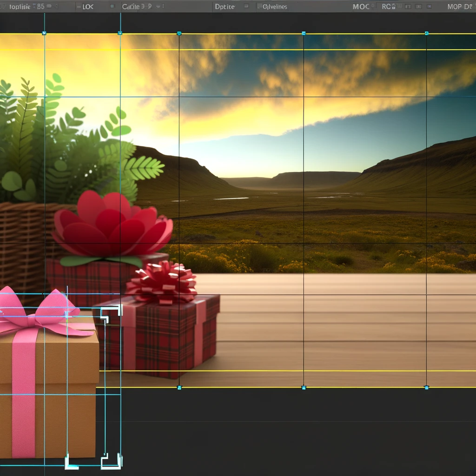Select the third handle from left on top border
The image size is (476, 476).
point(179,33)
